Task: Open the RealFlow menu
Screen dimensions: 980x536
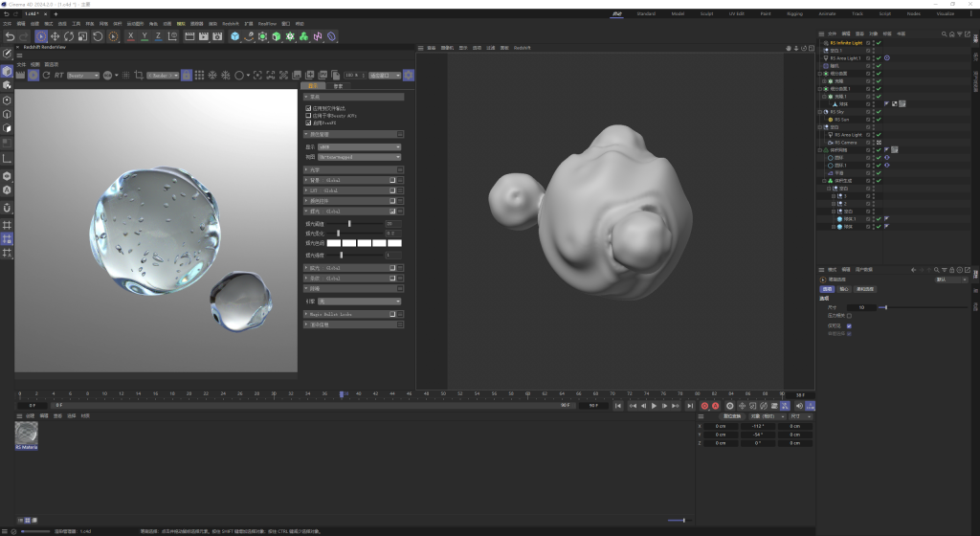Action: coord(267,24)
